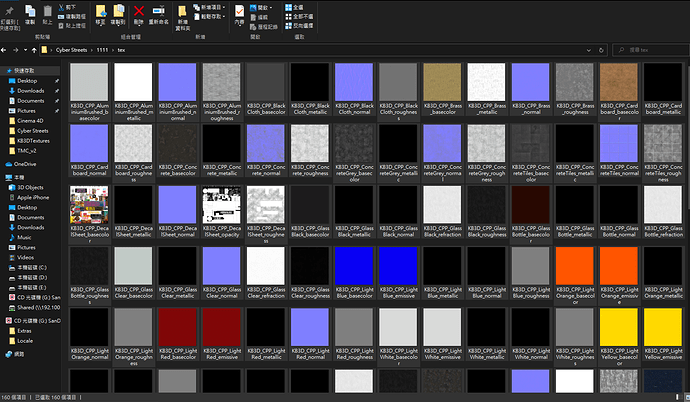The image size is (690, 402).
Task: Invert selection (反向選擇) button
Action: 299,26
